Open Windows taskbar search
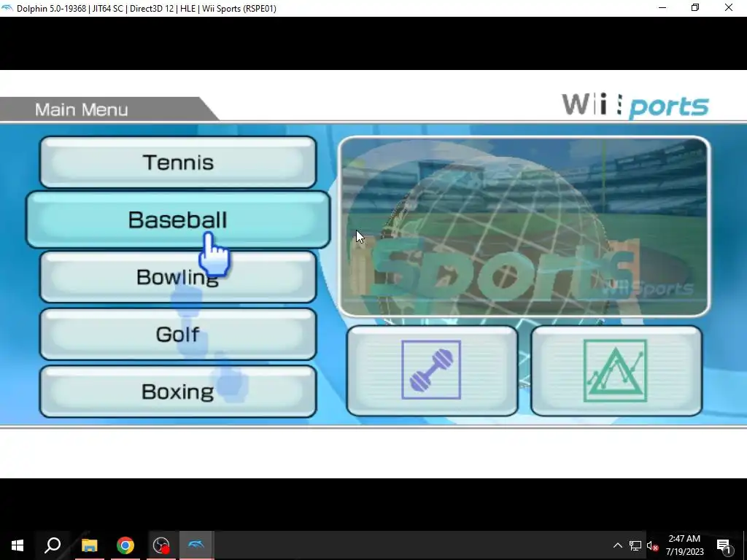The height and width of the screenshot is (560, 747). [53, 545]
